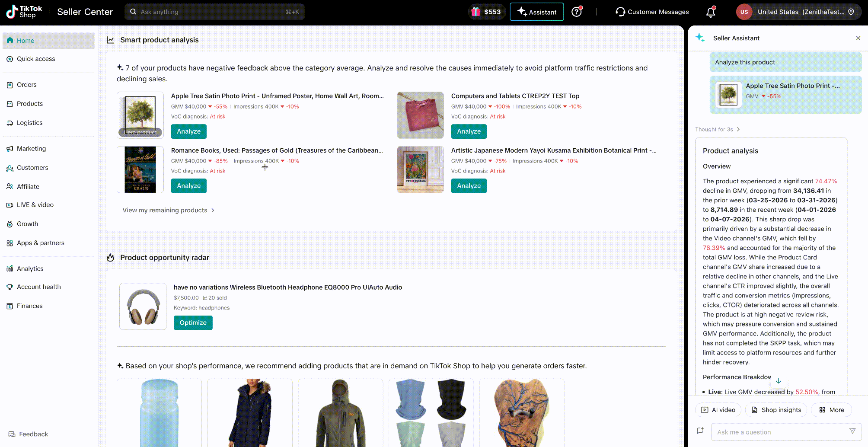Expand the 'Thought for 3s' reasoning
Image resolution: width=868 pixels, height=447 pixels.
[x=718, y=129]
